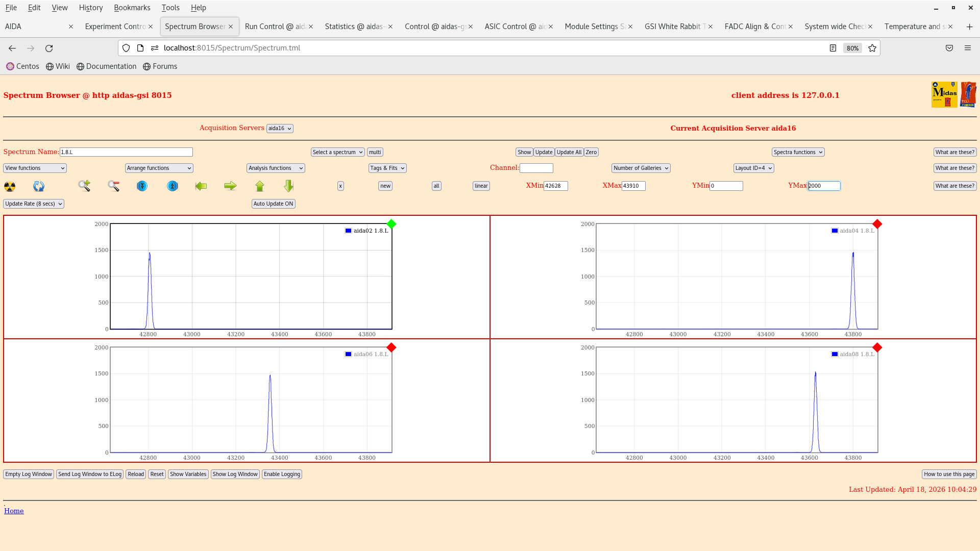Click the blue refresh arrows icon
980x551 pixels.
(x=39, y=186)
